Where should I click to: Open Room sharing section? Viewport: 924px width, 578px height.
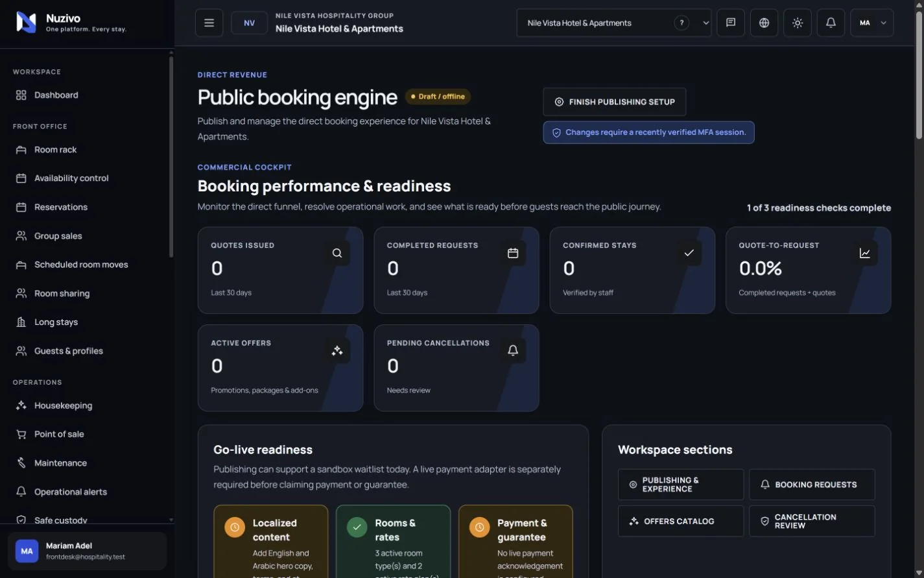(84, 294)
